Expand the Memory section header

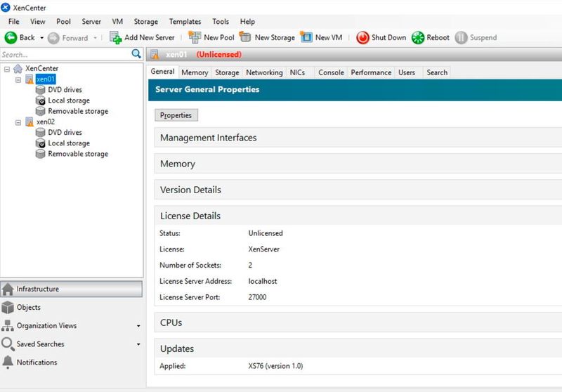click(x=358, y=164)
